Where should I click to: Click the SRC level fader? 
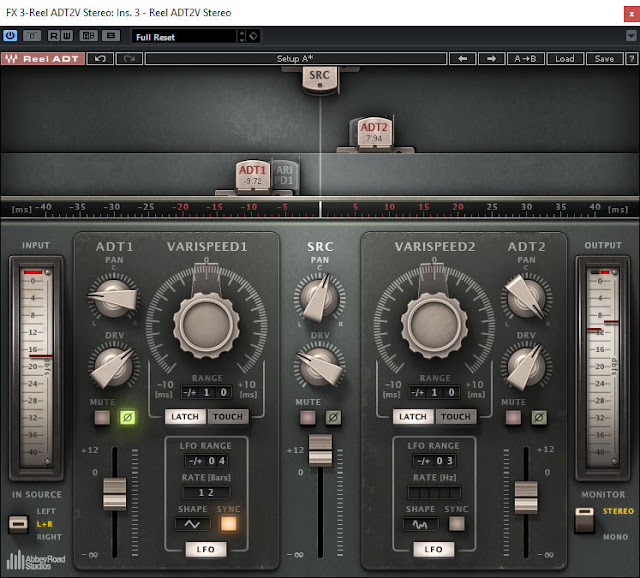point(320,450)
